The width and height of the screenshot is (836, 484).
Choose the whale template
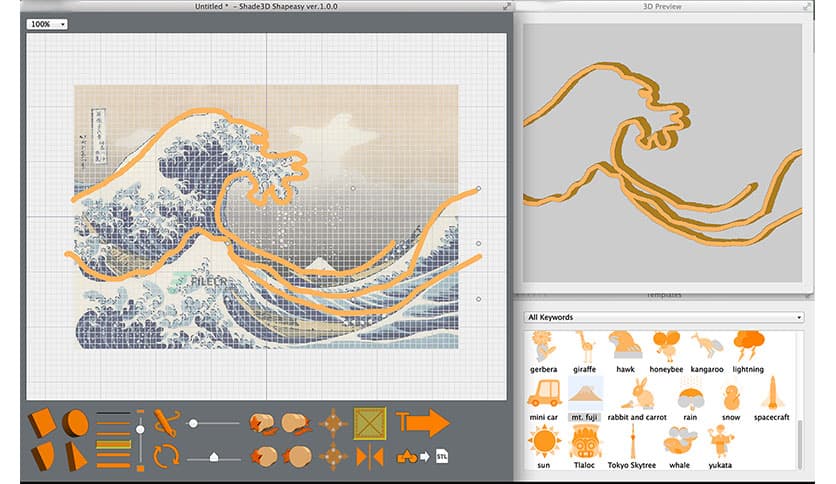coord(679,447)
